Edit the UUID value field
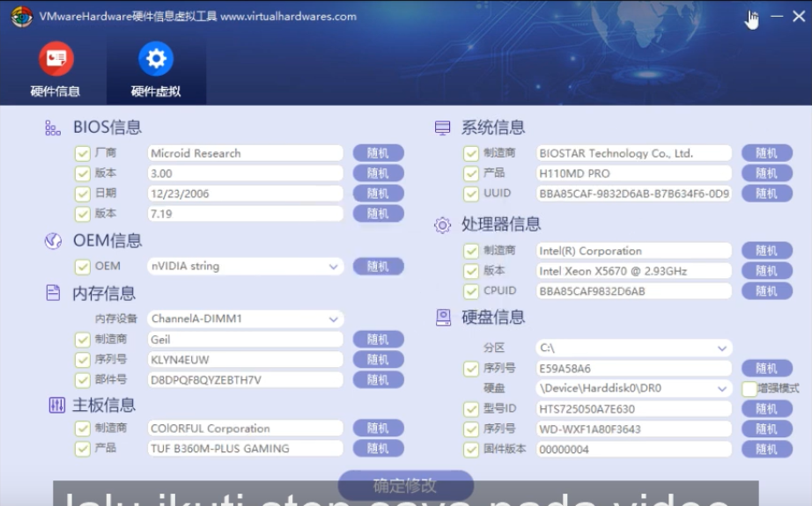Screen dimensions: 812x506 click(x=634, y=194)
